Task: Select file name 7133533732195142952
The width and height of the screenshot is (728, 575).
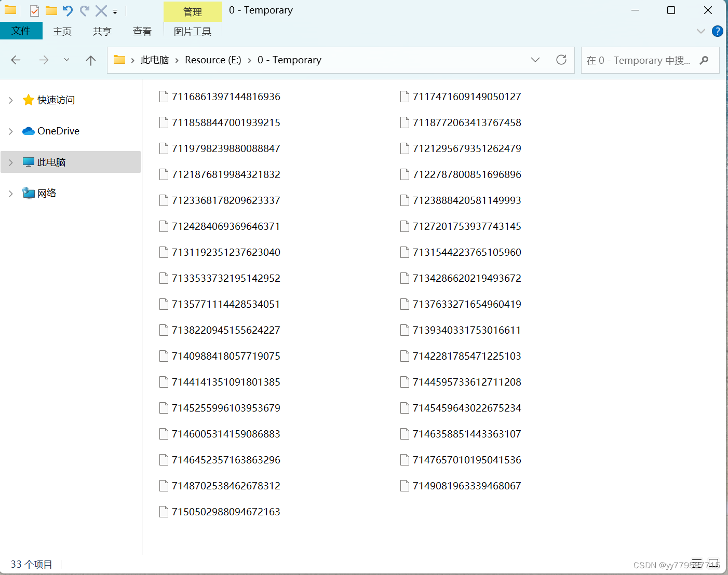Action: click(x=226, y=278)
